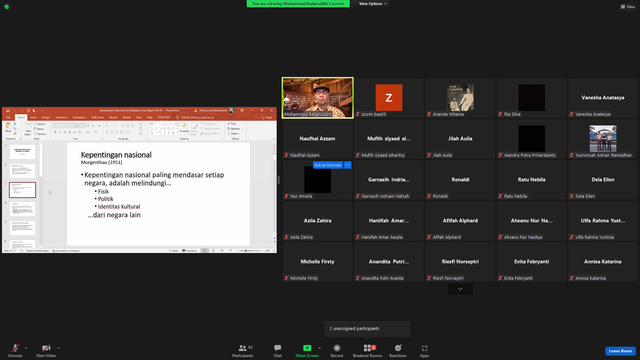Click the Michelle Firsty participant tile
Image resolution: width=640 pixels, height=360 pixels.
tap(317, 262)
